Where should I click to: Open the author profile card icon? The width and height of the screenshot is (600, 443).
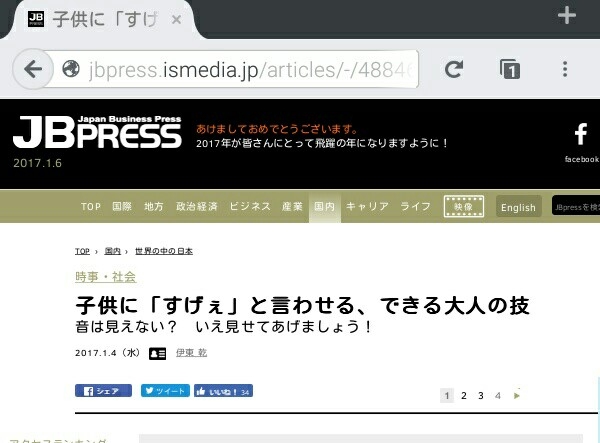pos(157,353)
